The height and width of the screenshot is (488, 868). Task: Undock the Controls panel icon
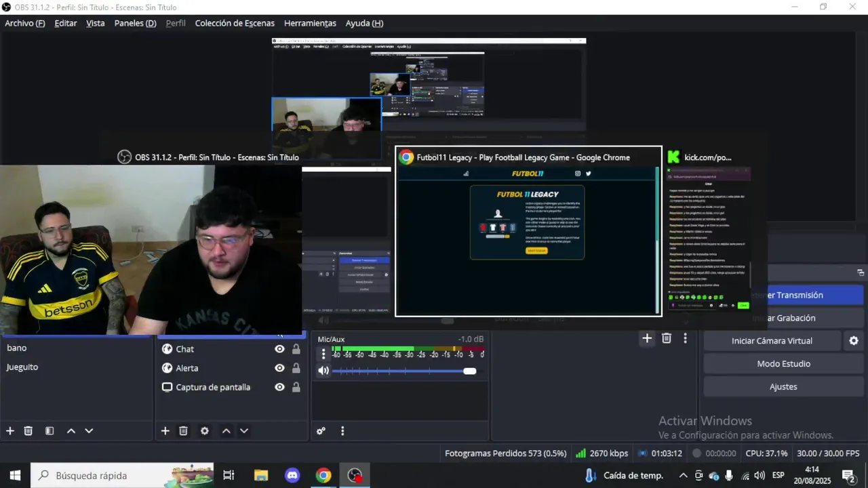point(861,272)
